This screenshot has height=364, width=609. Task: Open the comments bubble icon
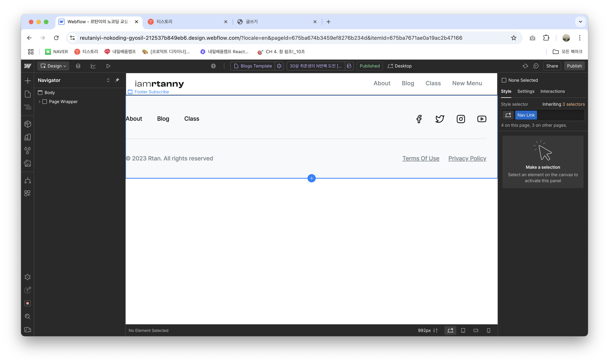536,66
